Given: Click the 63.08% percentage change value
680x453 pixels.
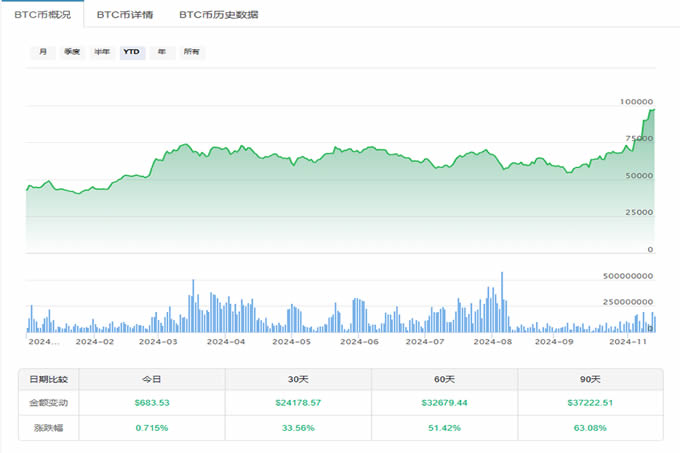Looking at the screenshot, I should 590,427.
